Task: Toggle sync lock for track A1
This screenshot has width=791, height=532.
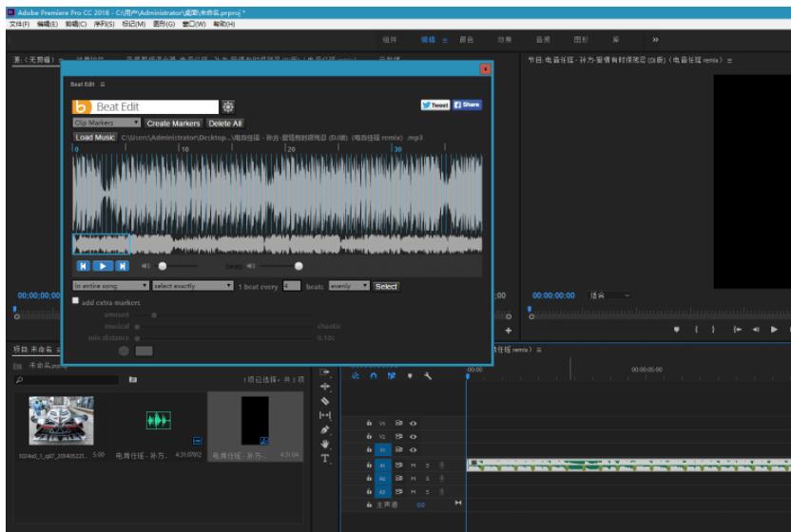Action: point(398,465)
